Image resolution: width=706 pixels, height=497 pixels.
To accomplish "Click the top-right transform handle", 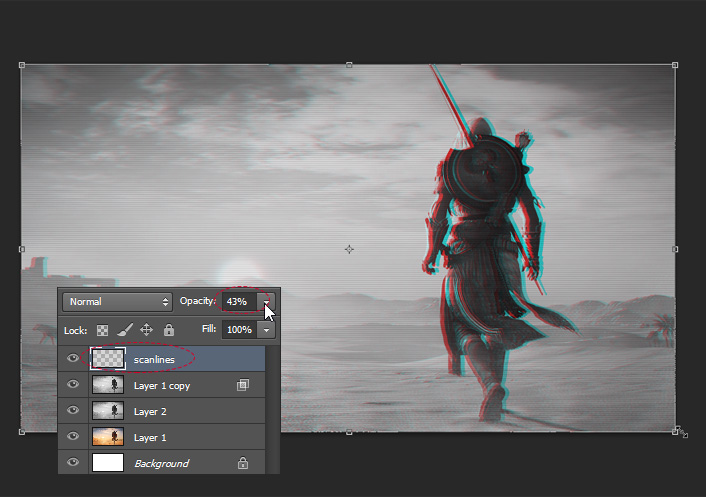I will pyautogui.click(x=675, y=65).
